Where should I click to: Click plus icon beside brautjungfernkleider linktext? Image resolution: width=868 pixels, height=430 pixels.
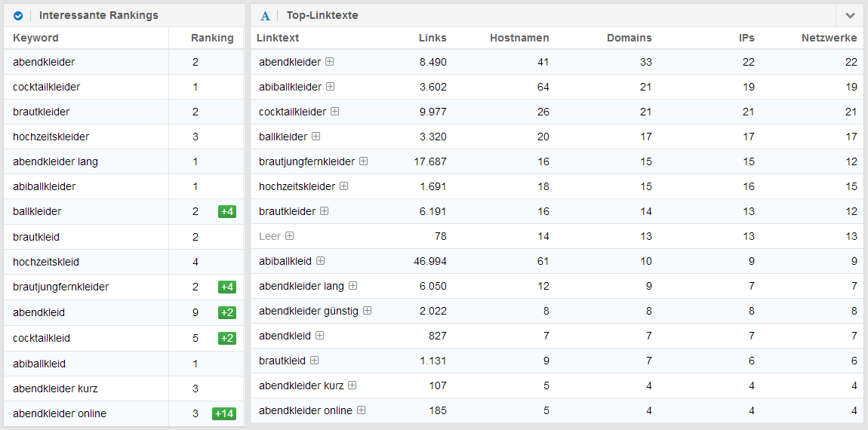[363, 161]
